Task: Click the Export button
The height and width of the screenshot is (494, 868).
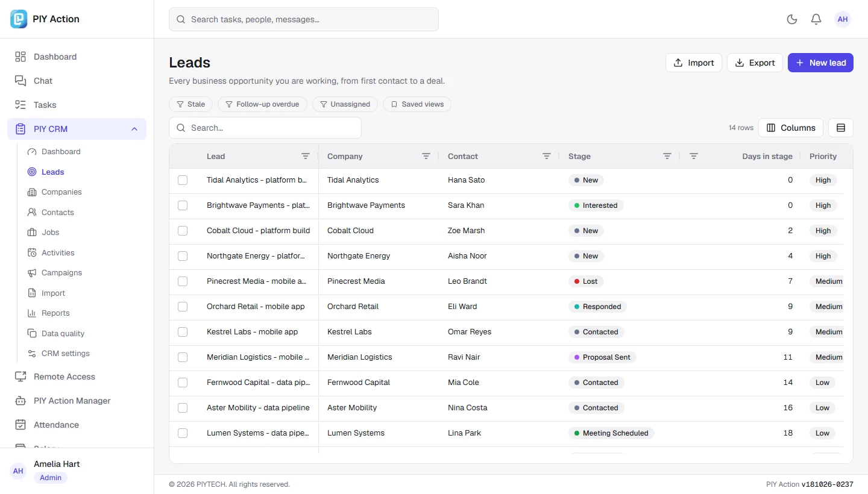Action: click(755, 63)
